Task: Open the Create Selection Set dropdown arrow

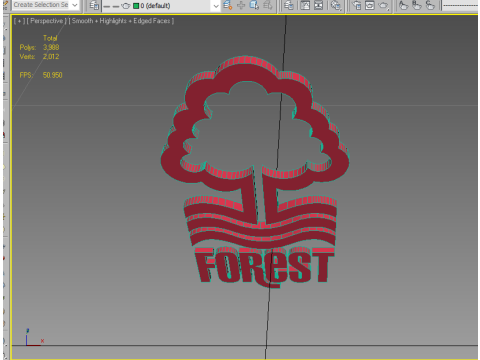Action: click(75, 5)
